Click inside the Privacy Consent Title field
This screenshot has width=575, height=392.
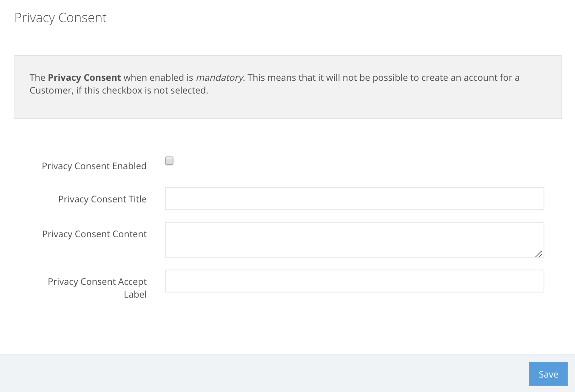coord(355,199)
